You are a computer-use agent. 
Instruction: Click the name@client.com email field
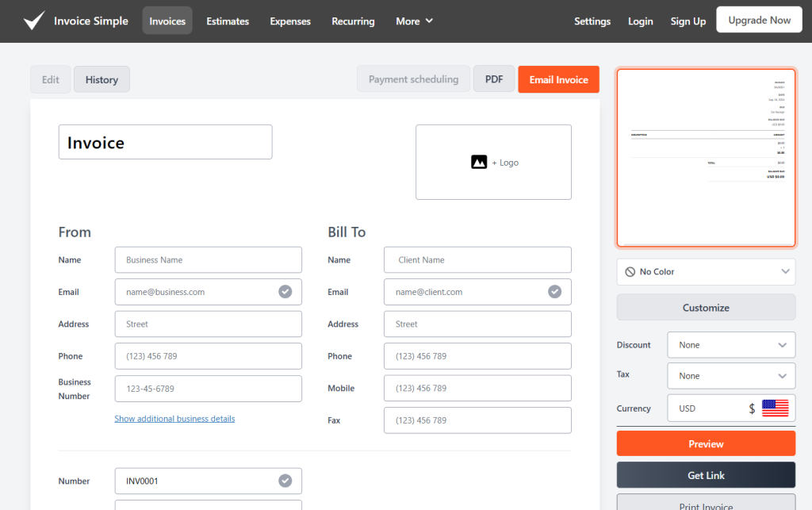pyautogui.click(x=477, y=292)
